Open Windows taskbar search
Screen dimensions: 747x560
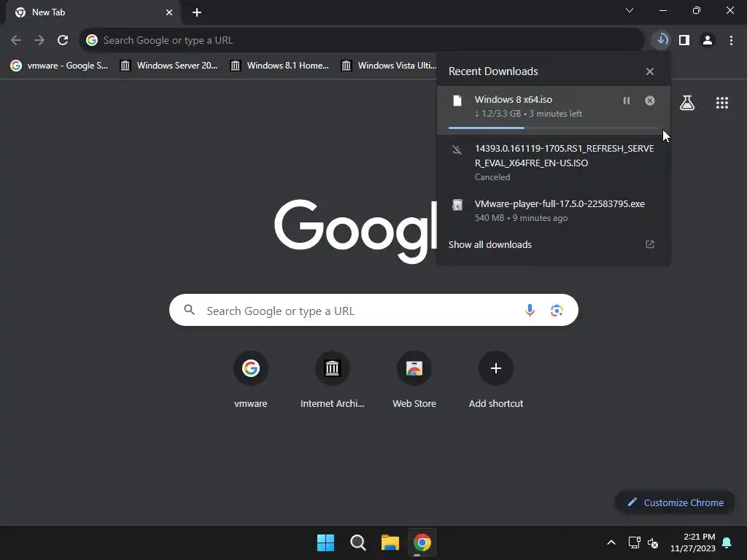tap(357, 542)
